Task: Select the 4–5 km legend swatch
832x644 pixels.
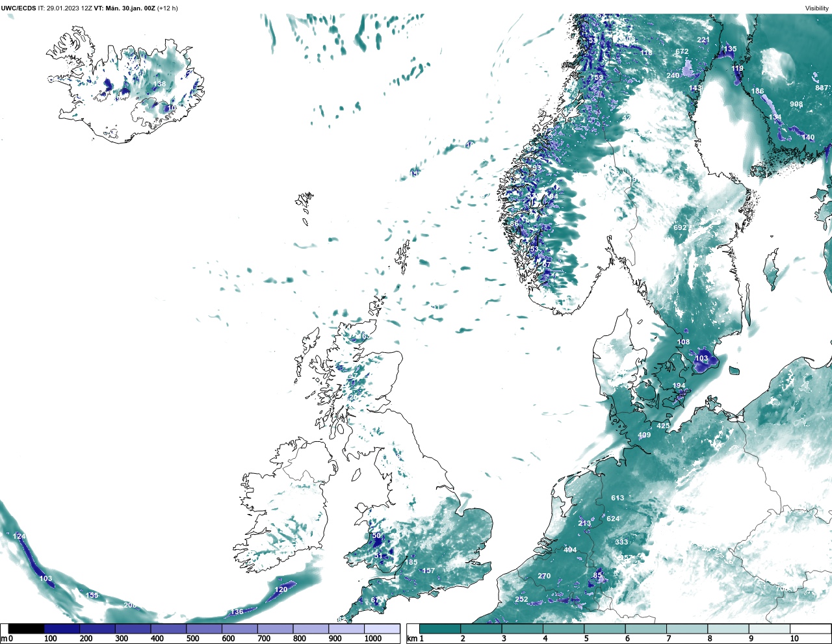Action: (564, 628)
